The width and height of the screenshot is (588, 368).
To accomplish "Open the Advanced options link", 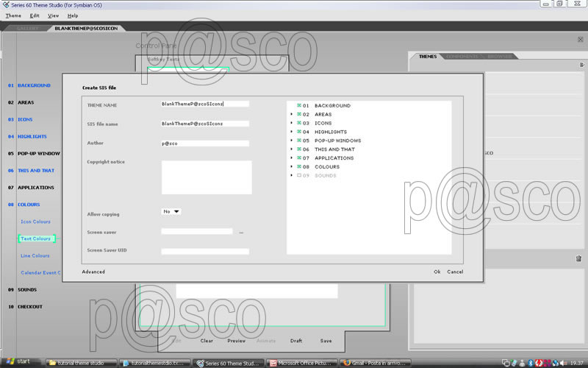I will point(93,272).
